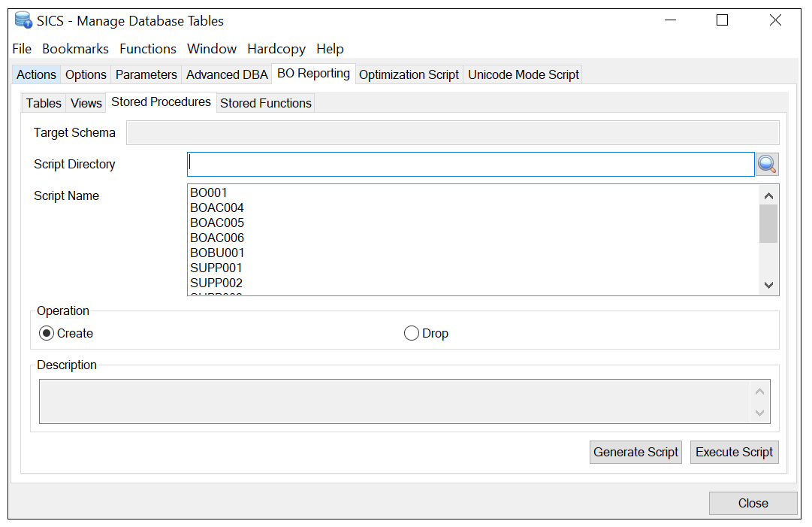Click the Script Directory browse magnifier icon
Image resolution: width=812 pixels, height=527 pixels.
coord(767,165)
